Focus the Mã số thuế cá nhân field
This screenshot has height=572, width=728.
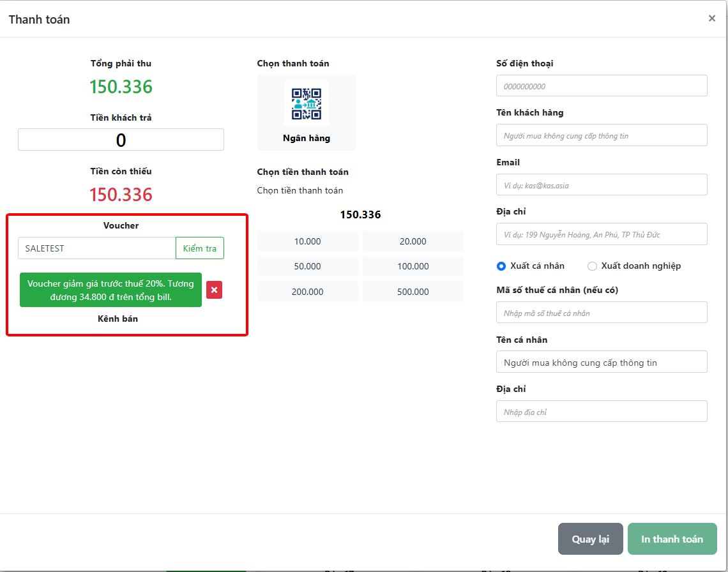click(602, 313)
